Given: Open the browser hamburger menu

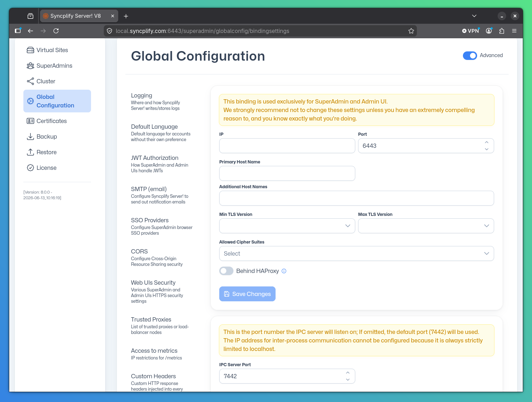Looking at the screenshot, I should tap(514, 31).
